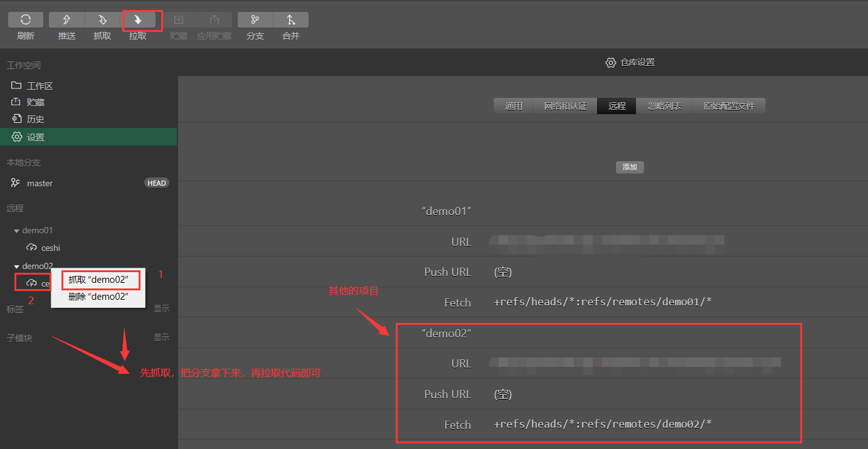Switch to the 通用 general tab
Image resolution: width=868 pixels, height=449 pixels.
coord(514,106)
